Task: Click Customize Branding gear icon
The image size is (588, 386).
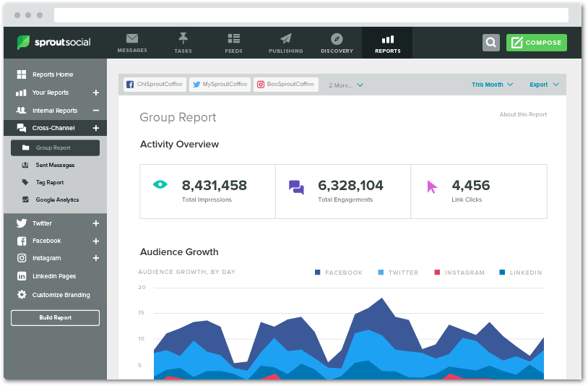Action: click(x=22, y=294)
